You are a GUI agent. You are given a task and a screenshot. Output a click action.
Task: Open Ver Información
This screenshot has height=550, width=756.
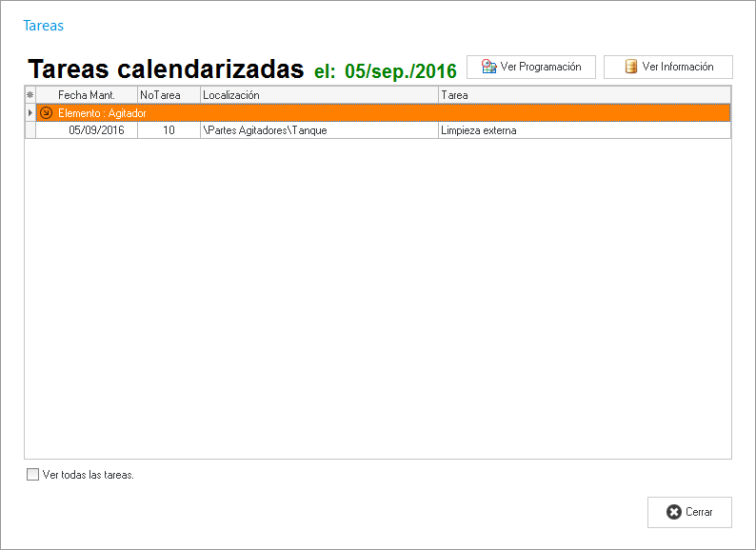pyautogui.click(x=667, y=67)
